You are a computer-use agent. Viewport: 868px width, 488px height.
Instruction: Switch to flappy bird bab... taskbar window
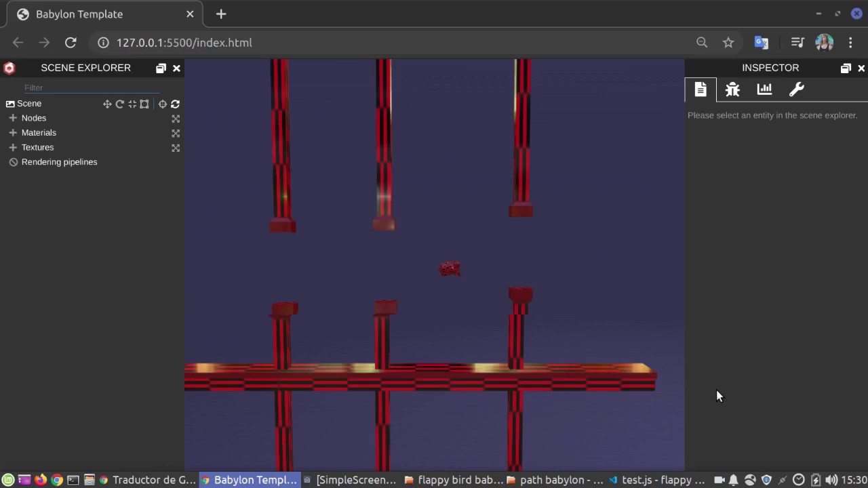pos(453,480)
